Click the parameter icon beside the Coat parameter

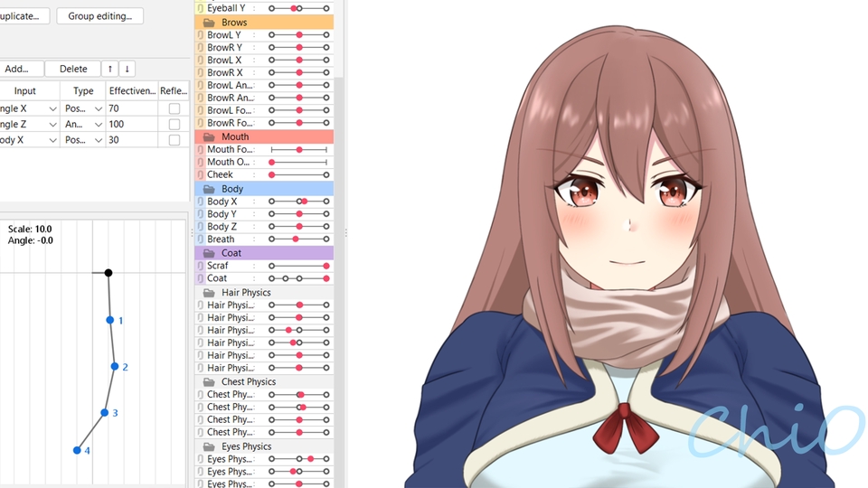(201, 278)
